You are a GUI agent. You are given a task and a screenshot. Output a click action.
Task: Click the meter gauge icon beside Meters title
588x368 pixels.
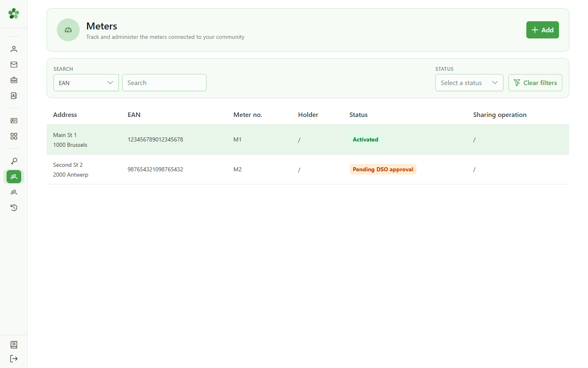[68, 30]
